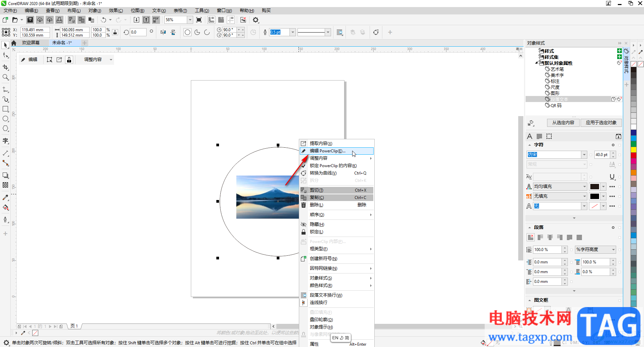Open the Options gear in toolbar

(256, 20)
